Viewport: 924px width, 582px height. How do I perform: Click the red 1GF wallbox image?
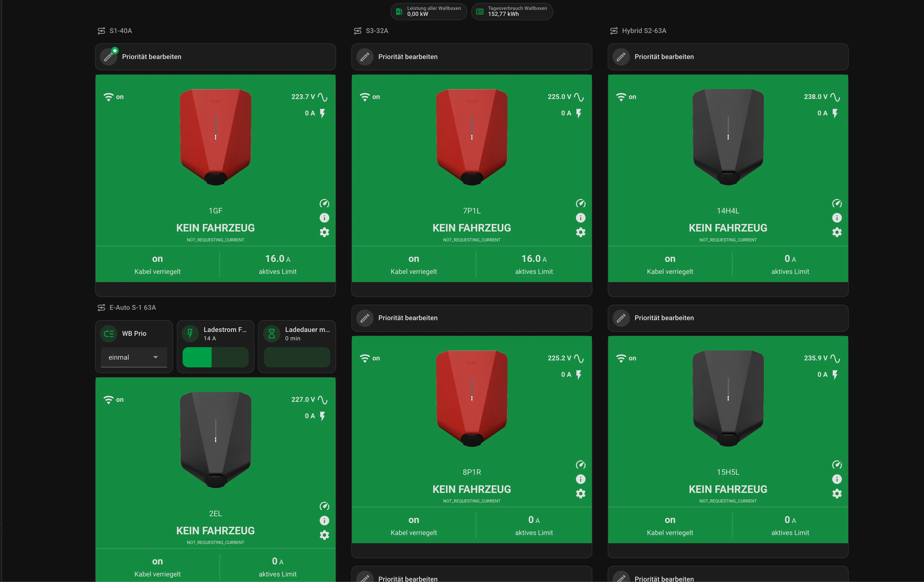pos(216,137)
